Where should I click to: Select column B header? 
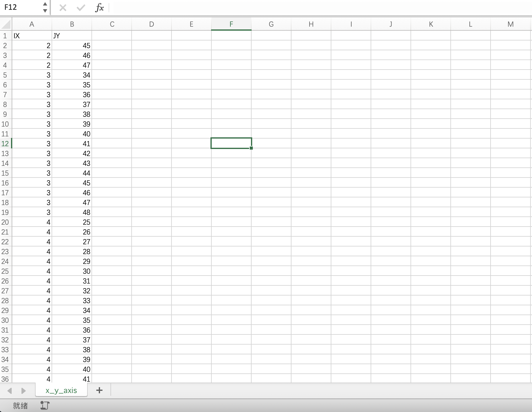click(72, 24)
